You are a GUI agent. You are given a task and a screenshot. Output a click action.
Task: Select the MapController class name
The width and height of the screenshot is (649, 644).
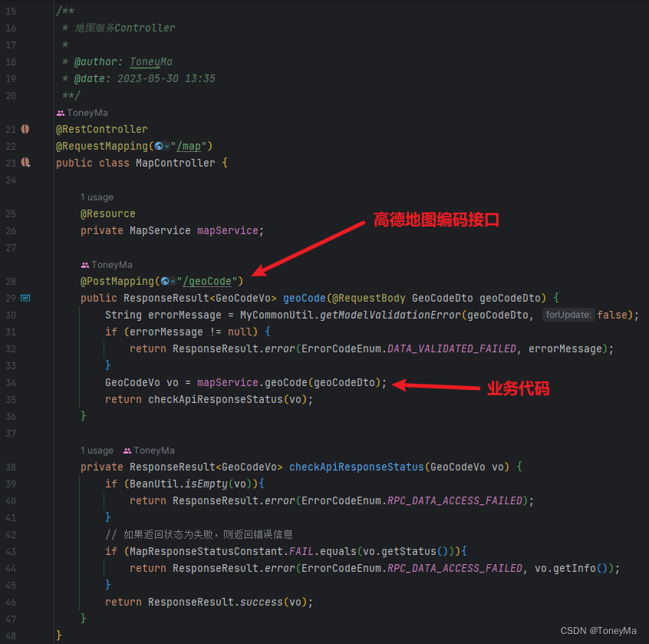176,163
